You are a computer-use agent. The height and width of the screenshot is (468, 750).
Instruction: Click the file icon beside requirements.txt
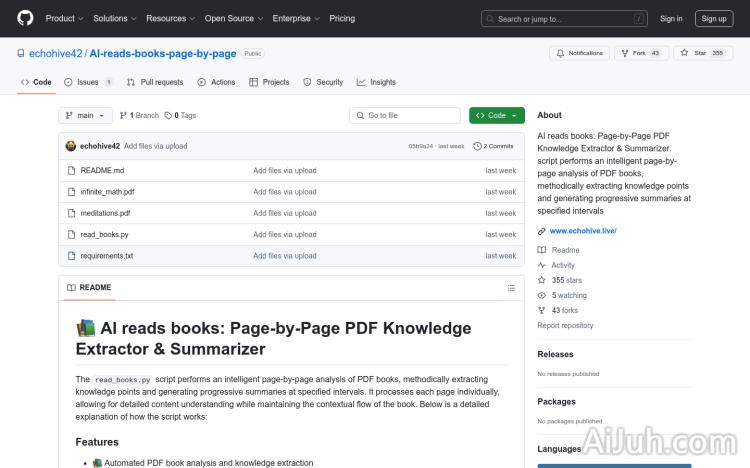click(71, 256)
